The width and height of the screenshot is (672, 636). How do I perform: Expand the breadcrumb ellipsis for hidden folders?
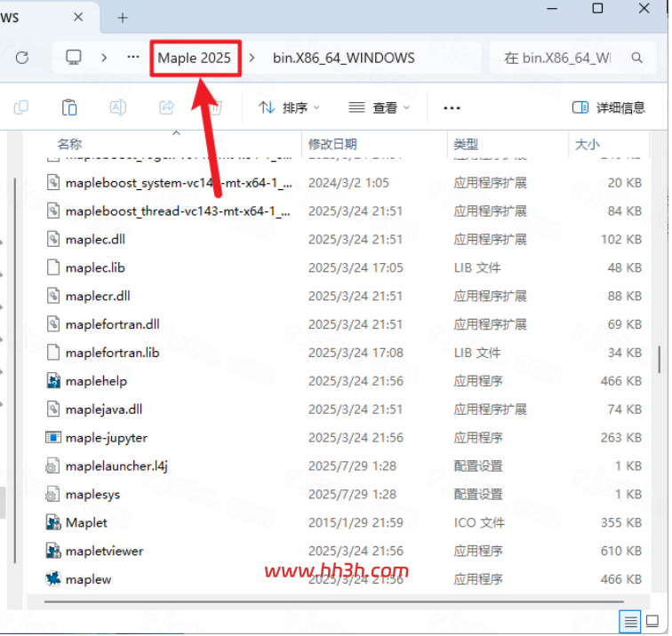click(133, 57)
